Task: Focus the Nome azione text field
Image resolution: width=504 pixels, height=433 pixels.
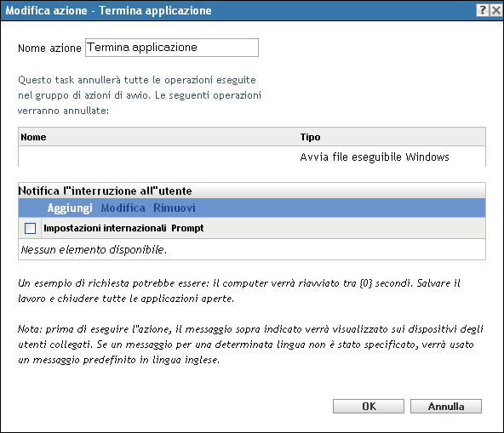Action: (172, 48)
